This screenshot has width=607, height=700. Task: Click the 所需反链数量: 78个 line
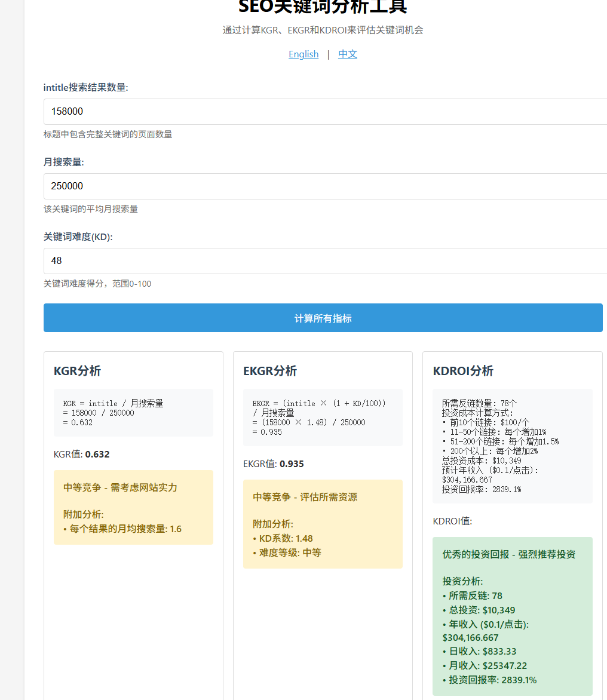click(479, 403)
